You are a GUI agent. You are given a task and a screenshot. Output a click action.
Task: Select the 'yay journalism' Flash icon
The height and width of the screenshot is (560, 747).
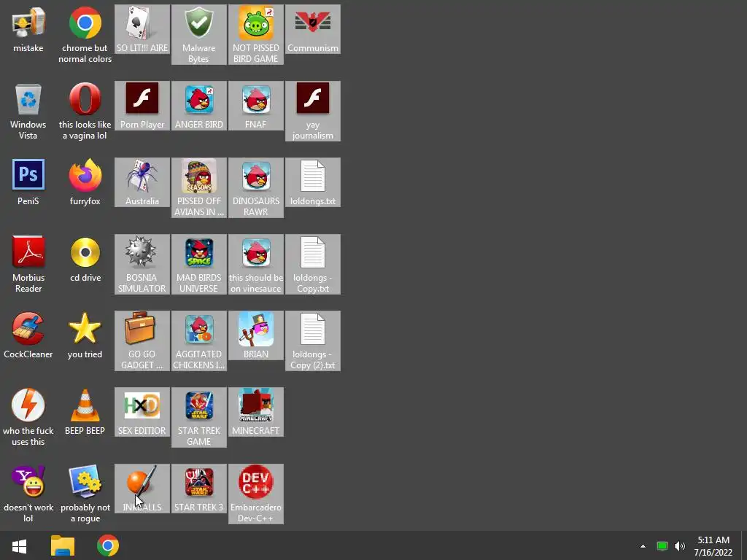click(x=312, y=112)
